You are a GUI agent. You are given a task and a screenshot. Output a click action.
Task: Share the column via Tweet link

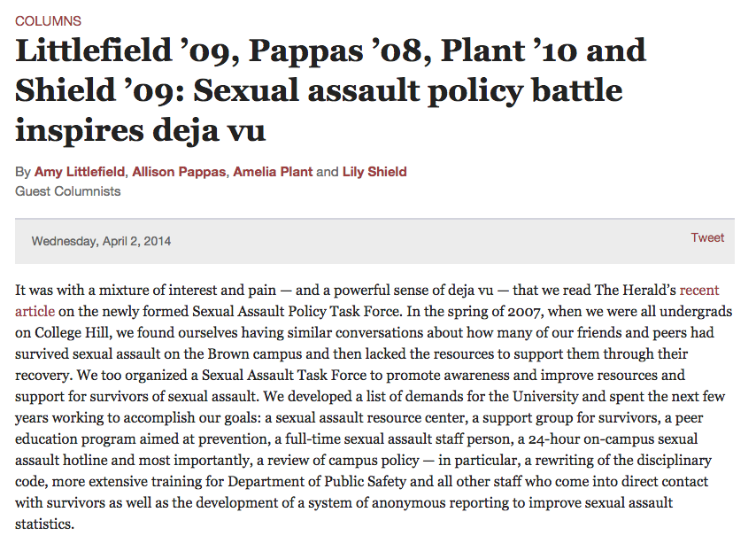click(707, 237)
